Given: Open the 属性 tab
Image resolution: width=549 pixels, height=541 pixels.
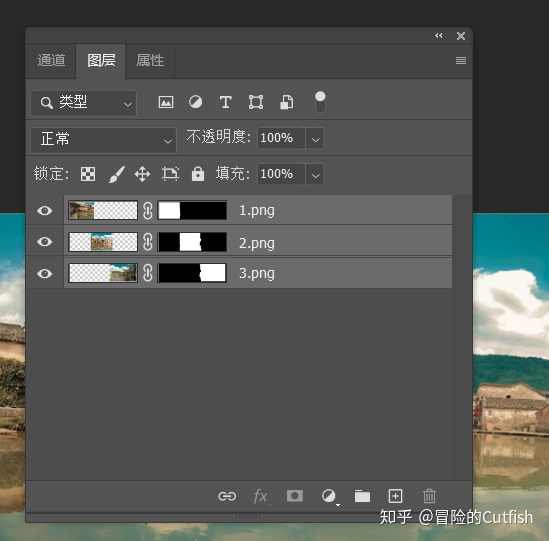Looking at the screenshot, I should 150,60.
